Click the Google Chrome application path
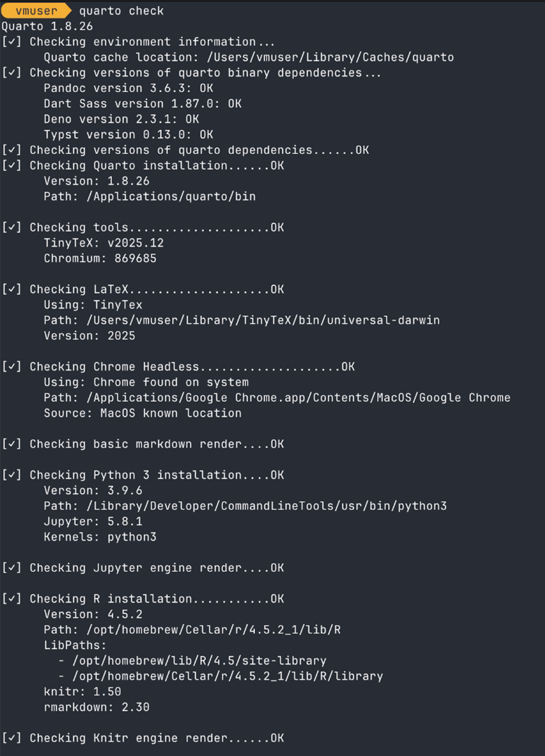This screenshot has width=545, height=756. (298, 398)
